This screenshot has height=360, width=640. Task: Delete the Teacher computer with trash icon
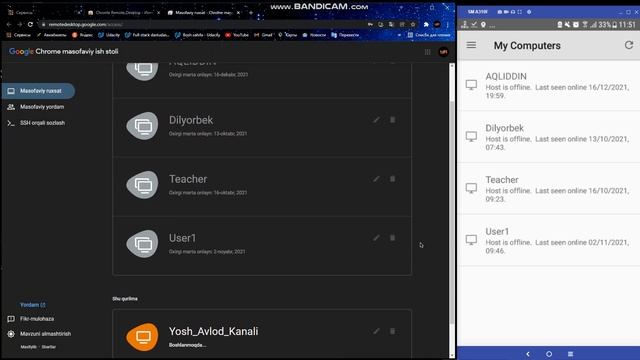pos(392,179)
